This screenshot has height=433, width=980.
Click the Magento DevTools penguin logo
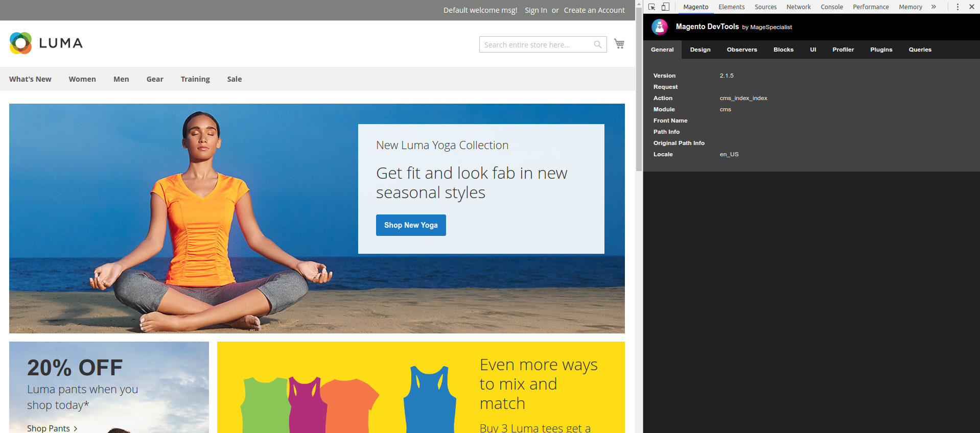pos(660,27)
